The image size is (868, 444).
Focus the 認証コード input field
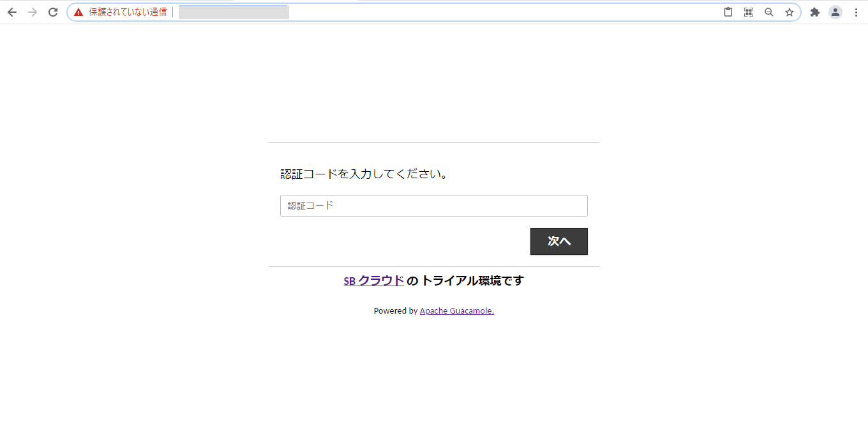click(434, 206)
